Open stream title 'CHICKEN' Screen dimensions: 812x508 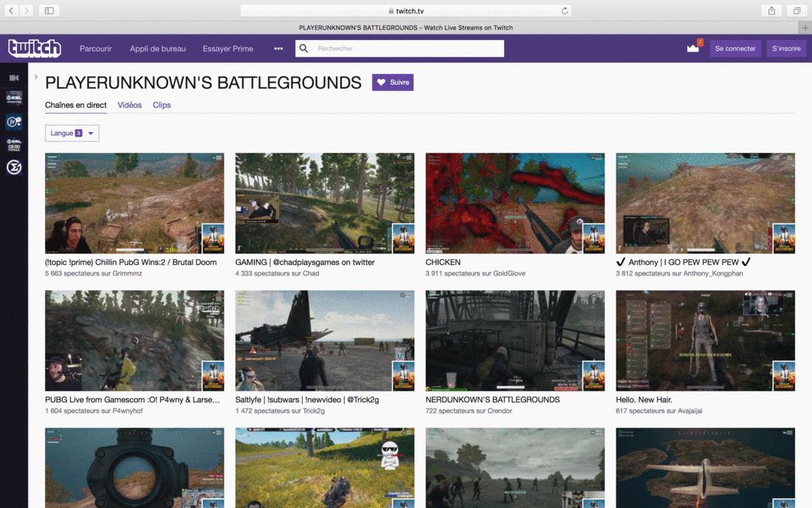click(x=443, y=262)
